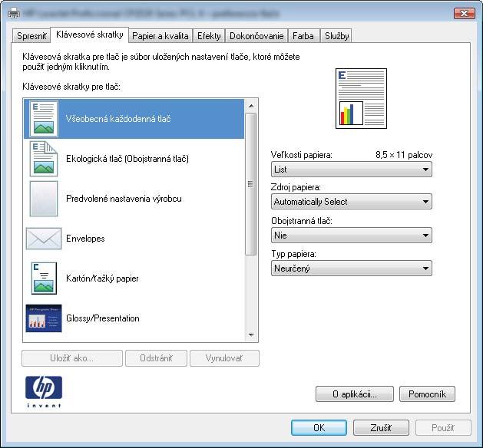Switch to the Farba tab
The width and height of the screenshot is (483, 448).
(303, 36)
